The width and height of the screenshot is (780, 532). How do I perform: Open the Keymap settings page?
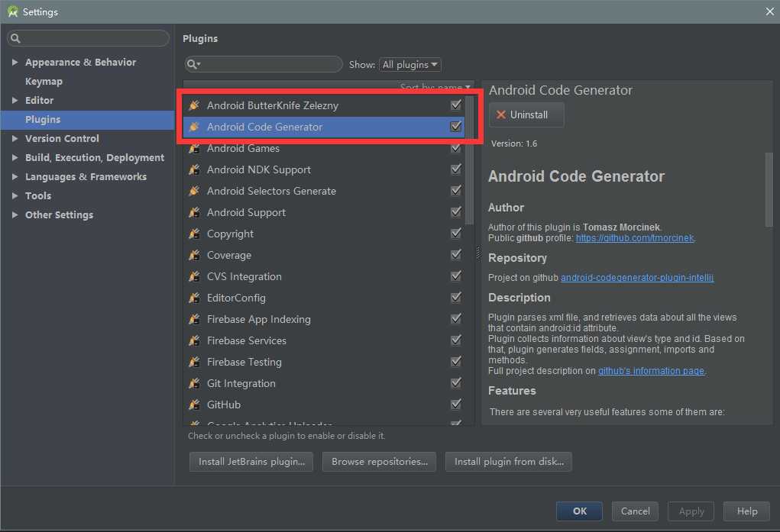pos(44,82)
